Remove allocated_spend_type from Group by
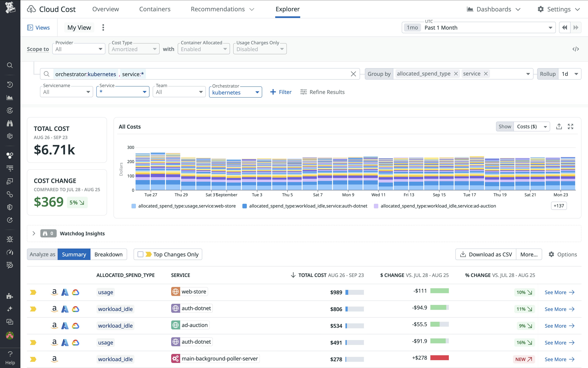 tap(456, 74)
